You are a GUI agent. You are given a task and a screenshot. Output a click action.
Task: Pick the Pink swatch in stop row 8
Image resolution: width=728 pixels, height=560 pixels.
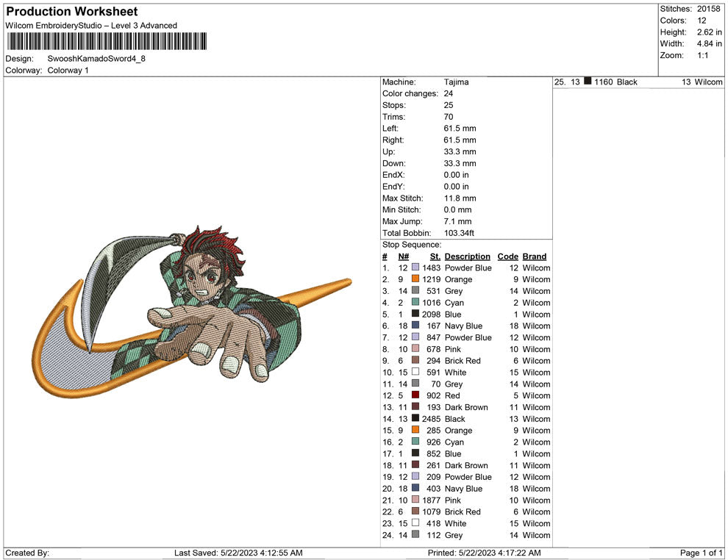click(x=415, y=348)
